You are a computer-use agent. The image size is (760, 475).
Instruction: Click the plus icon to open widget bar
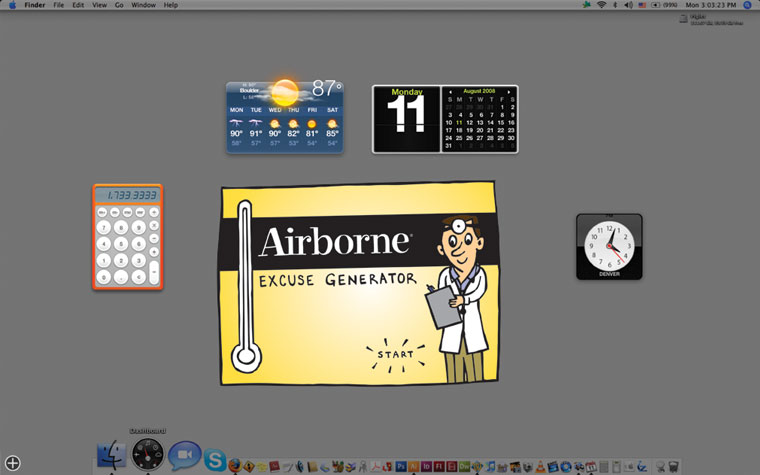[x=12, y=463]
